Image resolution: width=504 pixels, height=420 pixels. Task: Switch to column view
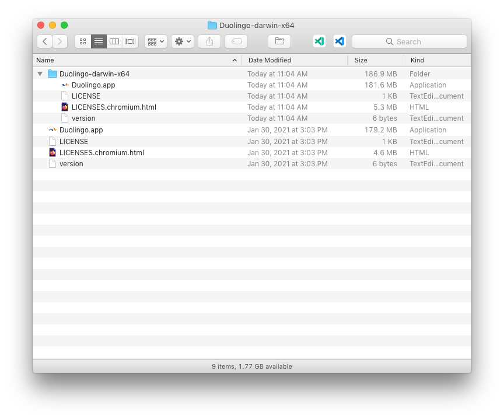click(x=114, y=41)
